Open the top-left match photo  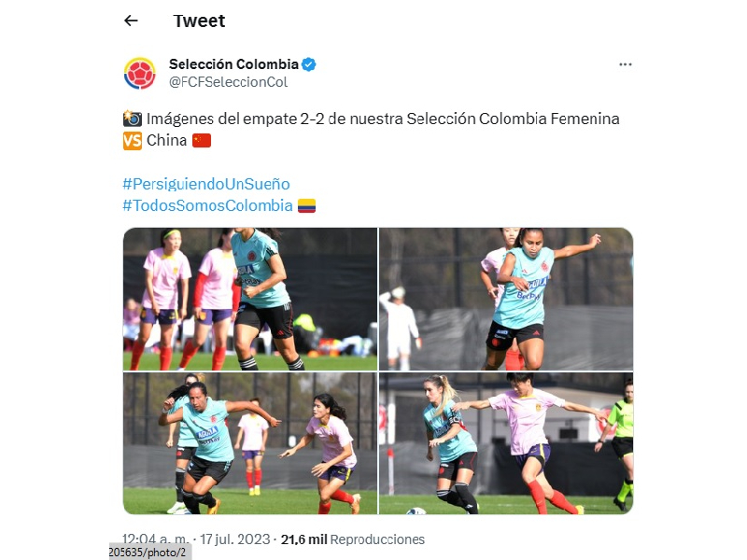[x=250, y=299]
